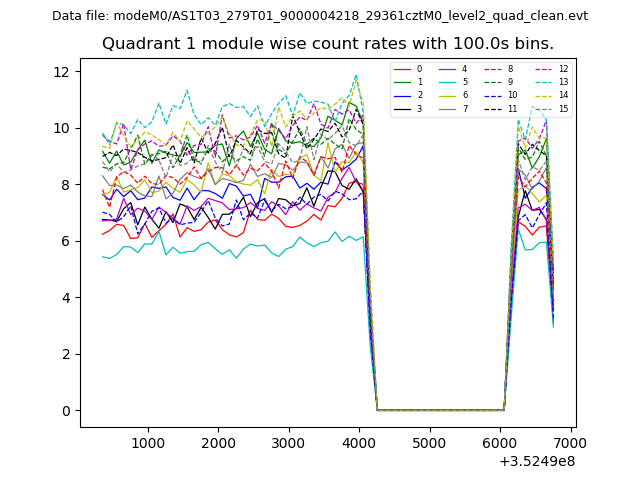Click the y-axis tick label 12
The image size is (640, 480).
pyautogui.click(x=61, y=72)
